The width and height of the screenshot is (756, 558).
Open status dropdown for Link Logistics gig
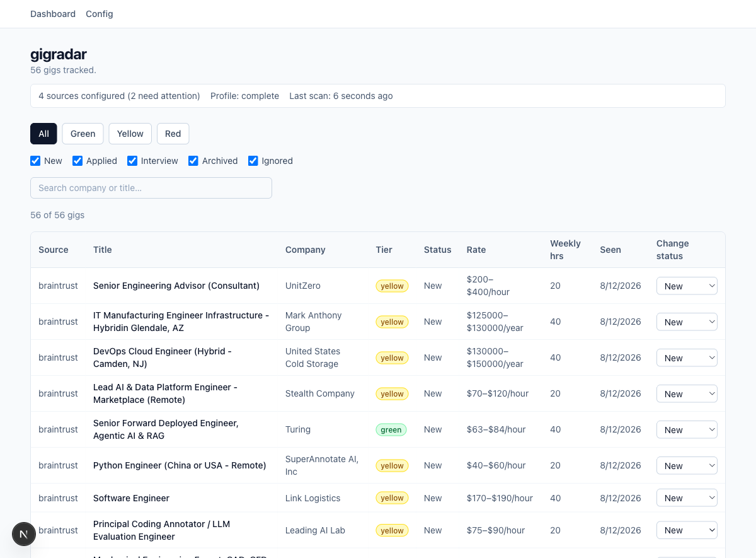687,497
